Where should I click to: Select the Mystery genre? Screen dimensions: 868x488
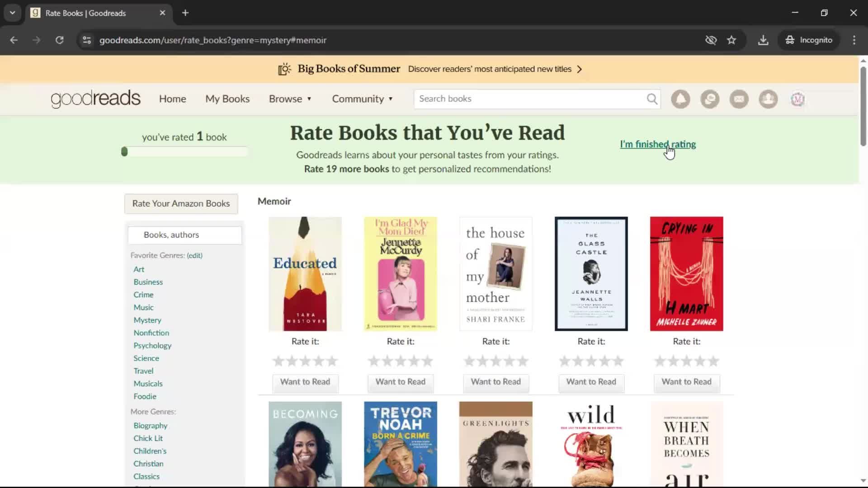point(147,320)
